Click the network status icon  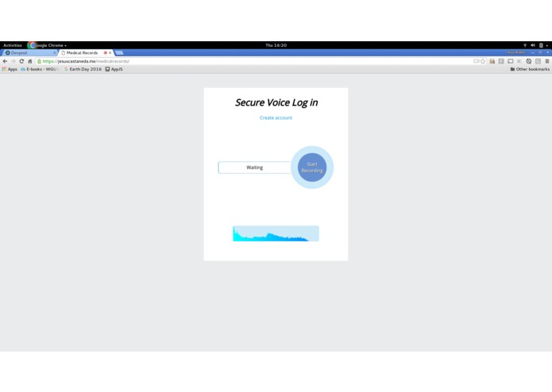click(x=525, y=45)
